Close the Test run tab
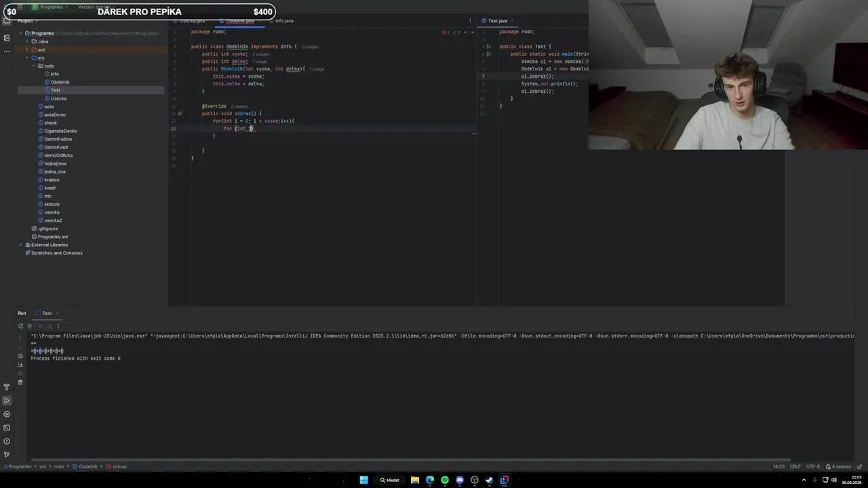This screenshot has width=868, height=488. click(x=58, y=313)
